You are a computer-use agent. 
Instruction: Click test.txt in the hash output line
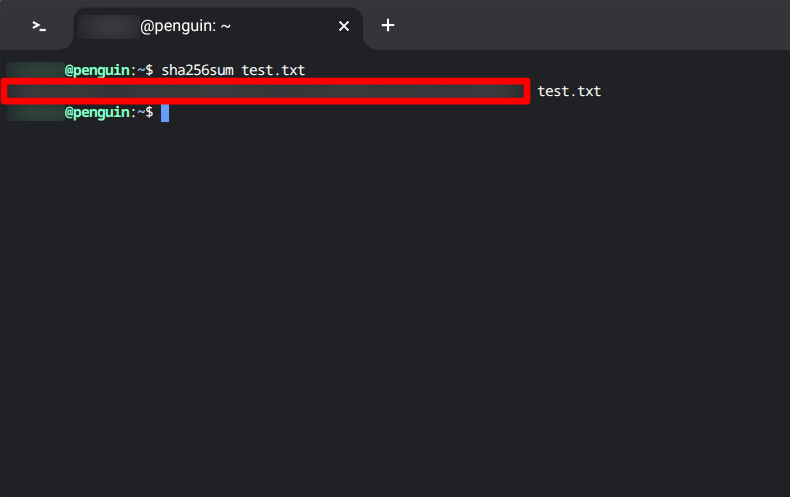click(569, 91)
